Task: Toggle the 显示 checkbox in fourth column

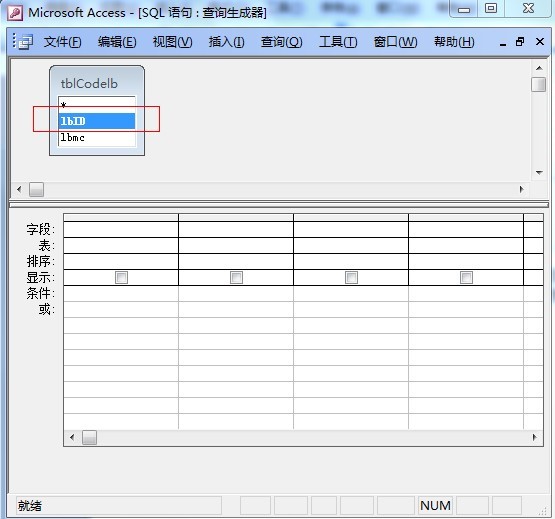Action: coord(466,277)
